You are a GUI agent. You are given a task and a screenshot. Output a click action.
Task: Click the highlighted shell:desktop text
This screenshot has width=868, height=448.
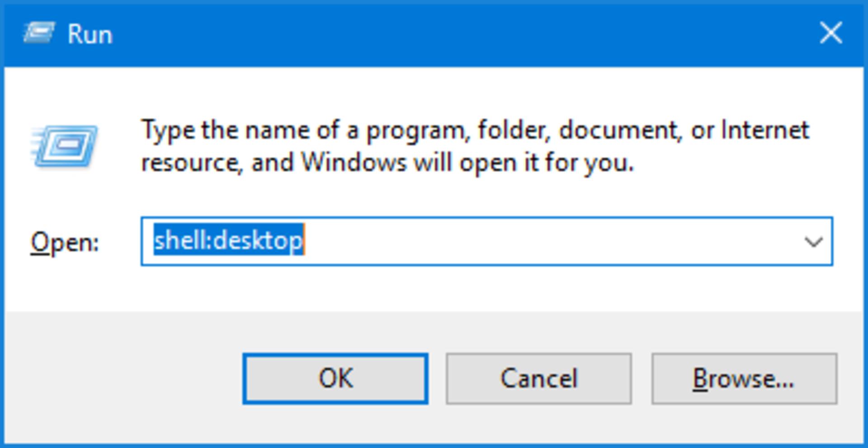point(228,241)
